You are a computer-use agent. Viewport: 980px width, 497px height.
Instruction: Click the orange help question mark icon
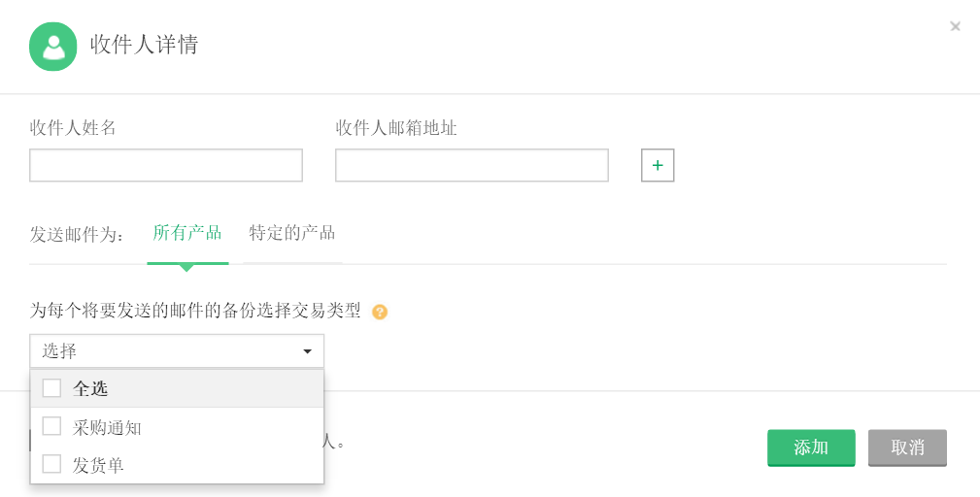tap(380, 312)
